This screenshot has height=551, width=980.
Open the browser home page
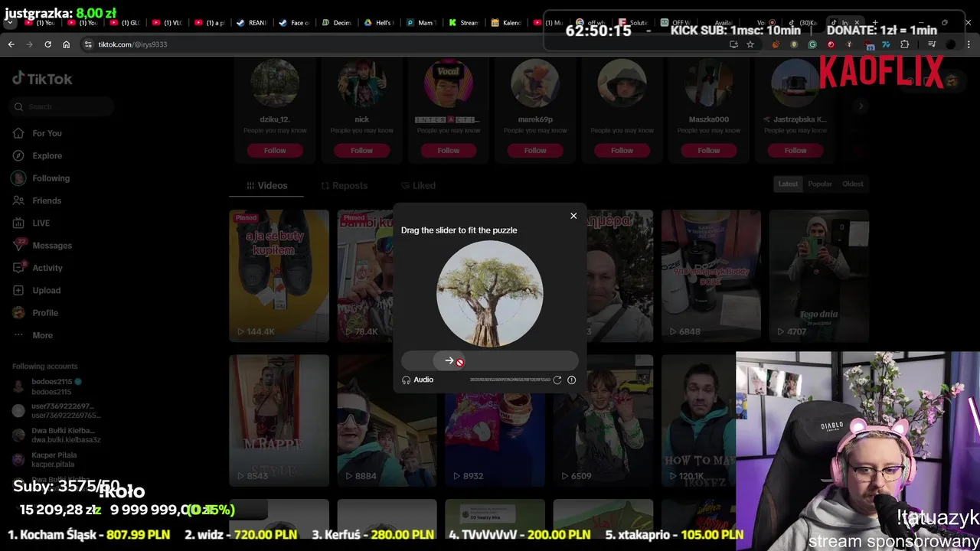[66, 44]
